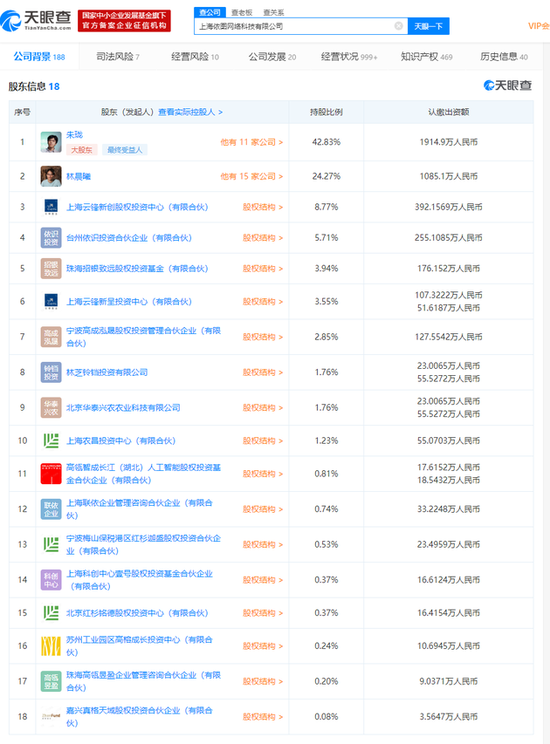Open 上海农昌投资中心 company link
The height and width of the screenshot is (744, 550).
point(121,441)
